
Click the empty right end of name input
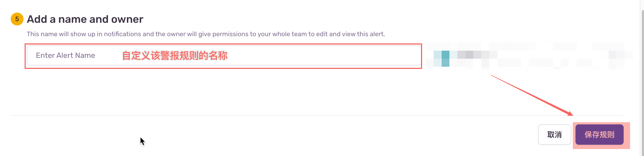[348, 55]
